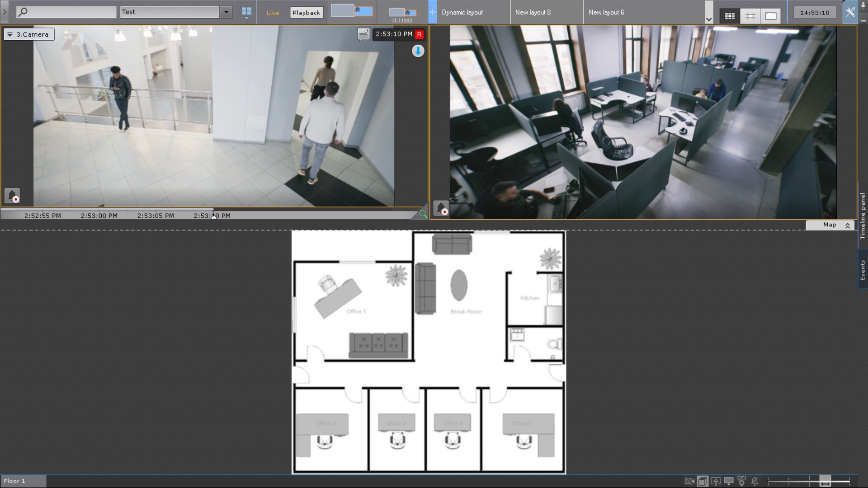Screen dimensions: 868x488
Task: Select the single-frame layout icon
Action: (771, 16)
